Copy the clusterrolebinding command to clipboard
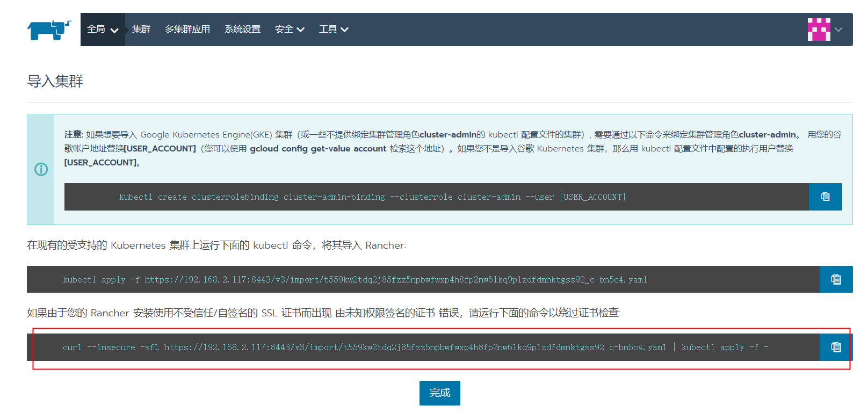The width and height of the screenshot is (868, 420). tap(826, 197)
